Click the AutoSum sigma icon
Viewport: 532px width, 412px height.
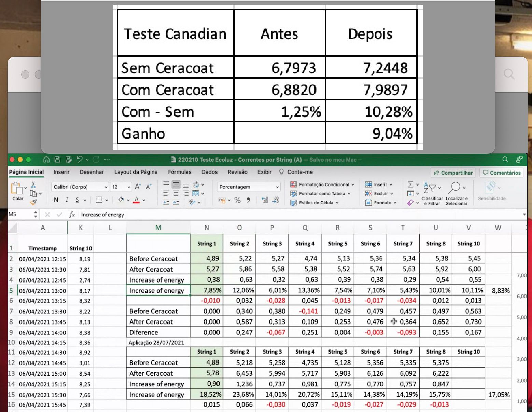[411, 184]
